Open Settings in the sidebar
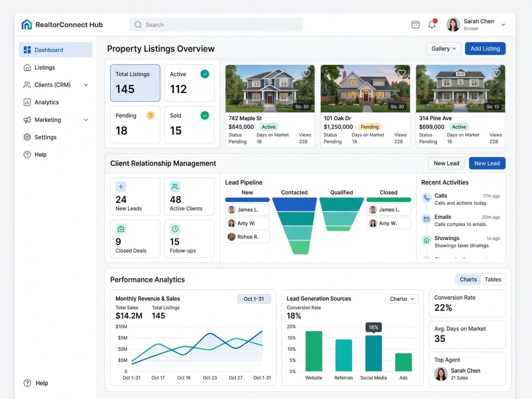 point(56,137)
